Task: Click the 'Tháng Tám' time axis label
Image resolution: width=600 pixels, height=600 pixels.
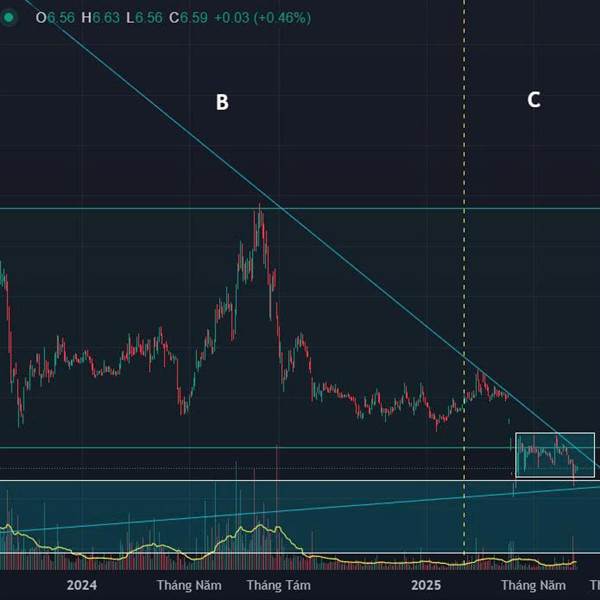Action: pos(279,585)
